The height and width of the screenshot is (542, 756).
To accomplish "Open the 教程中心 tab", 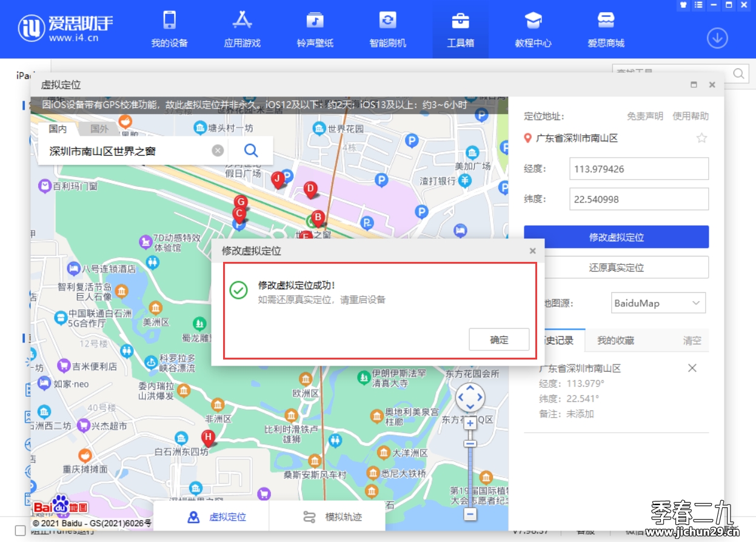I will click(x=533, y=30).
